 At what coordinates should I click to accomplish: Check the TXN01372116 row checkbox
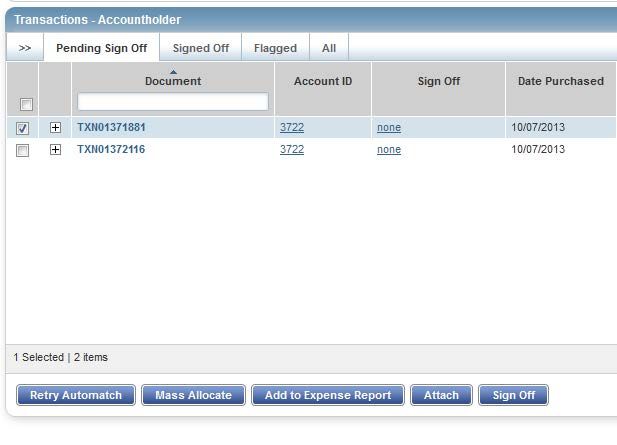tap(23, 150)
